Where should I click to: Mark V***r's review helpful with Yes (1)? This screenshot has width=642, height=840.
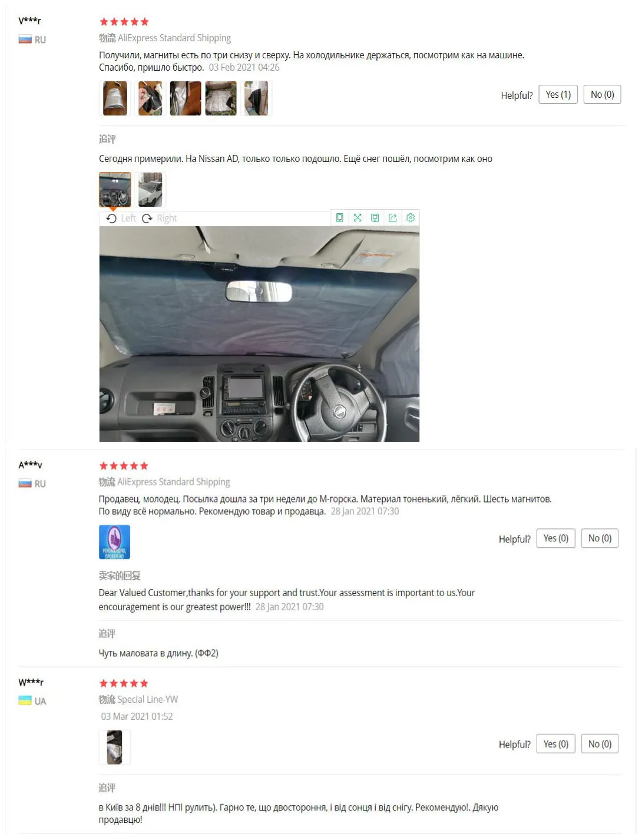(558, 94)
